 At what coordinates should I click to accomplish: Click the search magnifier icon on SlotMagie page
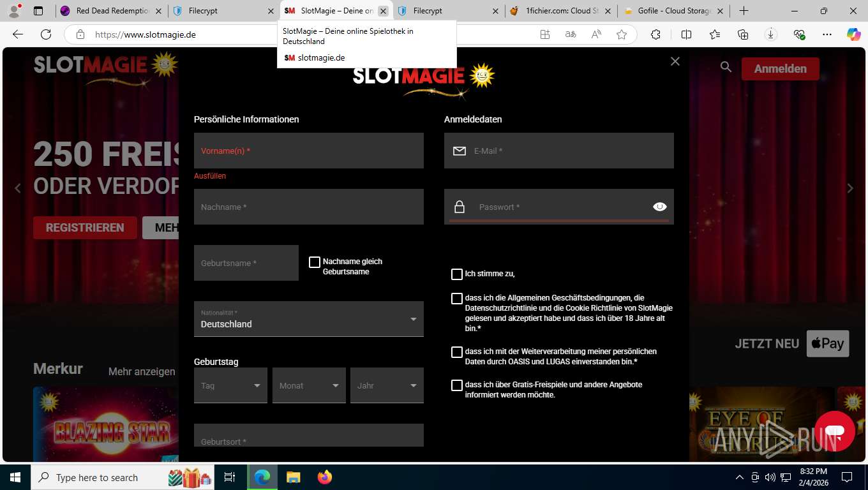(x=726, y=67)
